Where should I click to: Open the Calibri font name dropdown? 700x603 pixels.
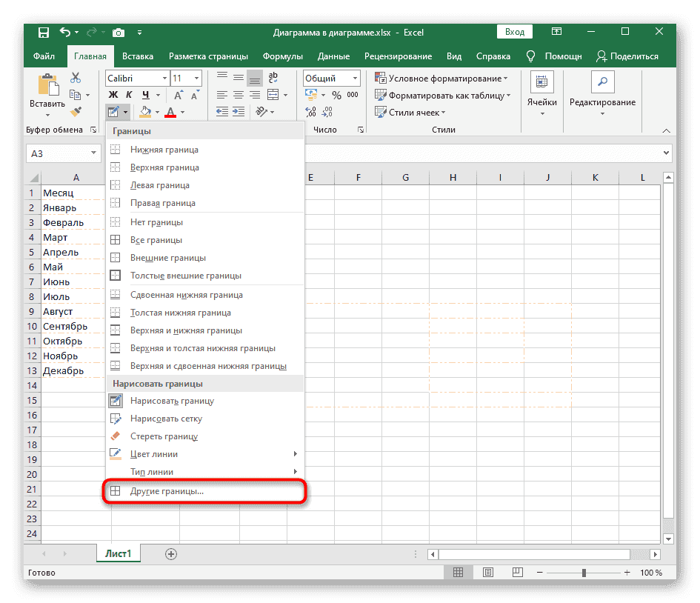[163, 79]
